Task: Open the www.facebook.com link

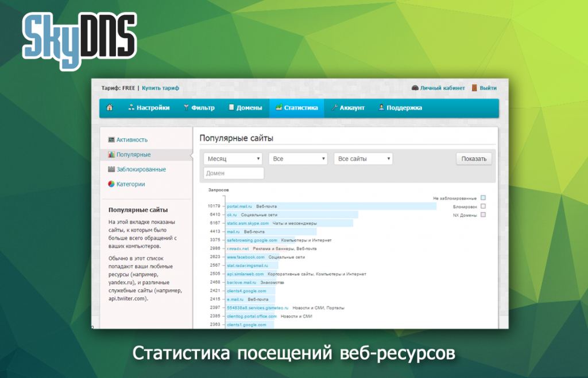Action: click(x=246, y=257)
